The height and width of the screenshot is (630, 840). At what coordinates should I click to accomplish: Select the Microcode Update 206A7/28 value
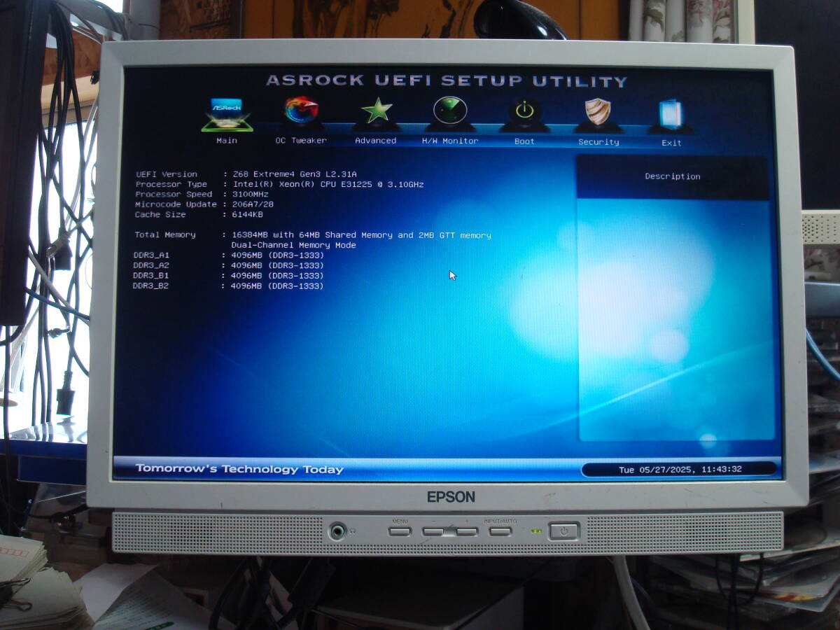[x=253, y=204]
